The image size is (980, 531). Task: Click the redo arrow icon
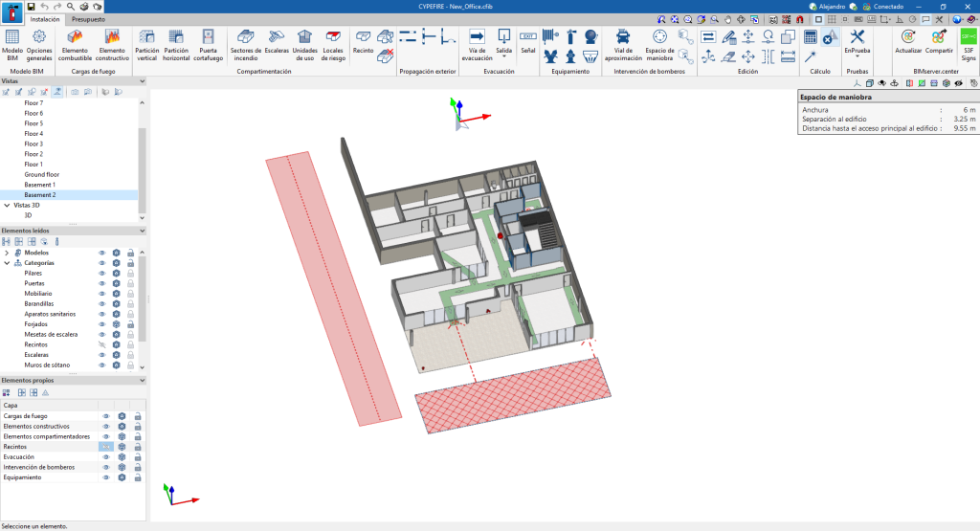pyautogui.click(x=56, y=7)
